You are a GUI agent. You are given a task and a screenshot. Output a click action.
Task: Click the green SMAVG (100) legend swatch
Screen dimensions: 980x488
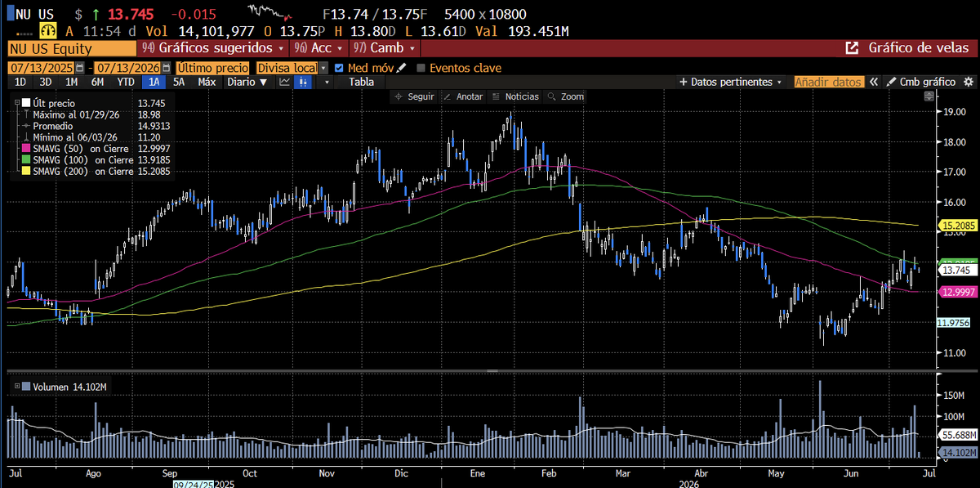tap(27, 160)
